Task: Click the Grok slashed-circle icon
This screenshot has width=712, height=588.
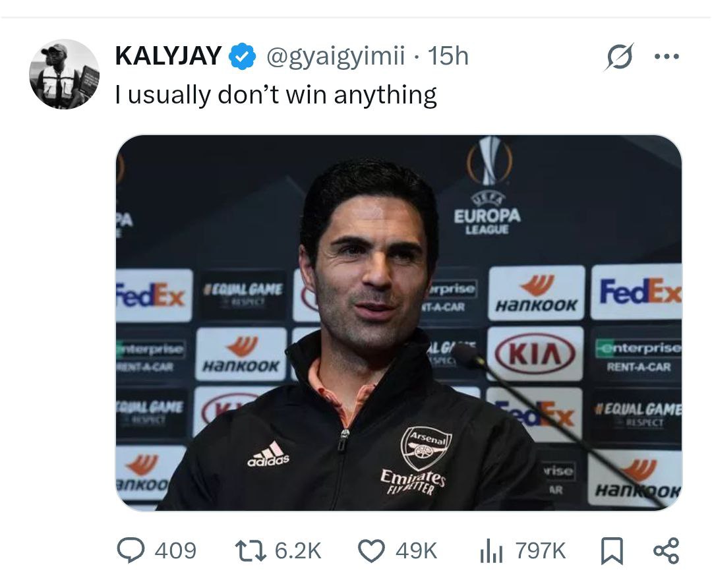Action: tap(618, 58)
